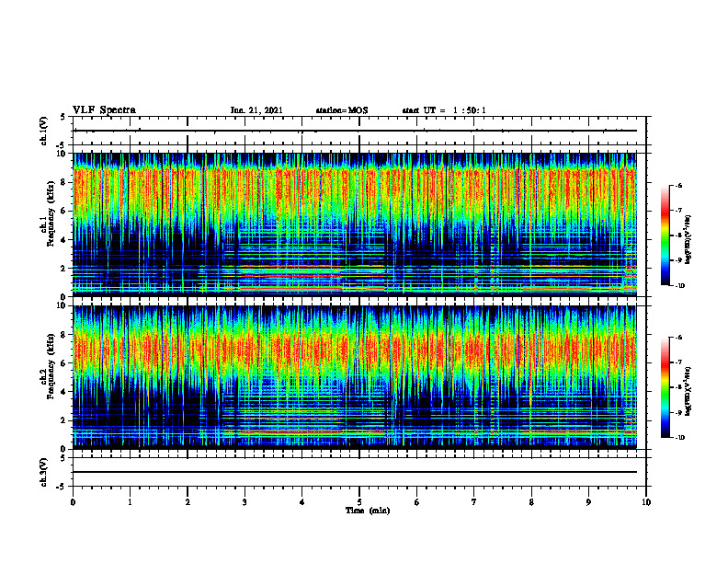The height and width of the screenshot is (563, 728).
Task: Click time axis tick label "7"
Action: pyautogui.click(x=474, y=502)
